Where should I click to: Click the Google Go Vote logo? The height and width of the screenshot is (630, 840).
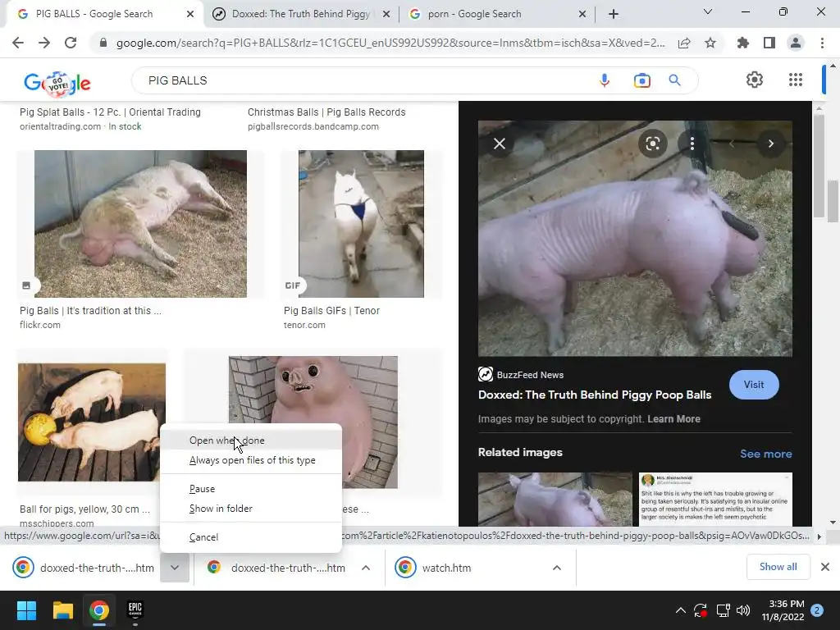point(57,83)
